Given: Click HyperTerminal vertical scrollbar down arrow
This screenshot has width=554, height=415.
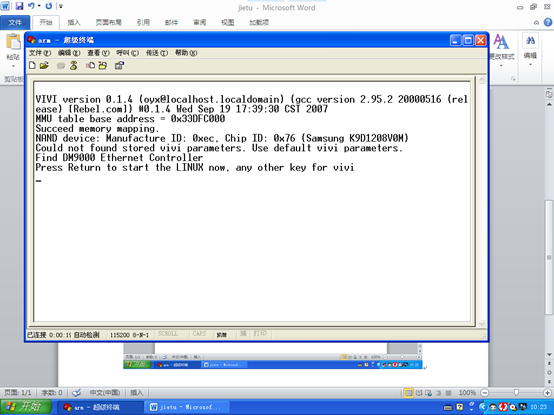Looking at the screenshot, I should click(x=482, y=324).
